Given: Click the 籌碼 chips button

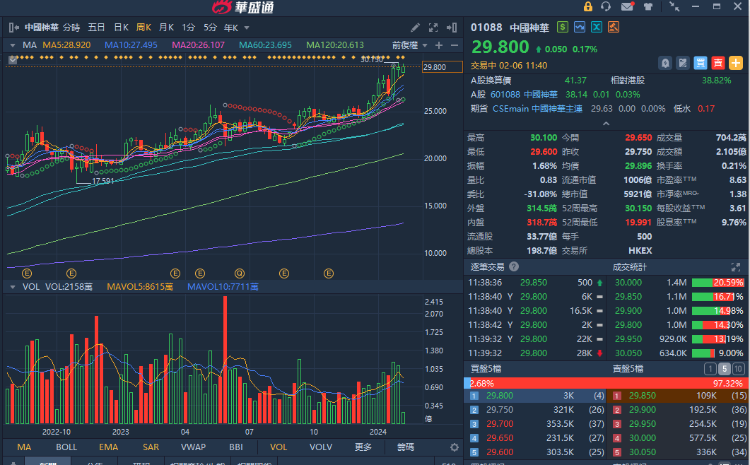Looking at the screenshot, I should pyautogui.click(x=405, y=447).
